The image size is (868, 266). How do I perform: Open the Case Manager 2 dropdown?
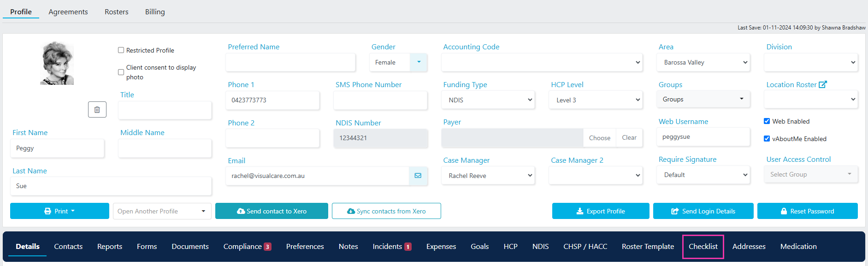tap(596, 176)
